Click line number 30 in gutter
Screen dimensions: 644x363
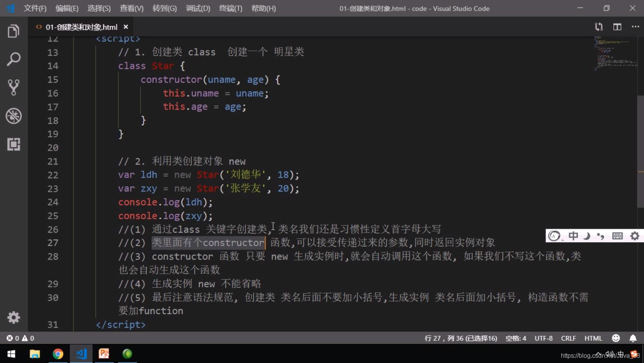pyautogui.click(x=53, y=298)
